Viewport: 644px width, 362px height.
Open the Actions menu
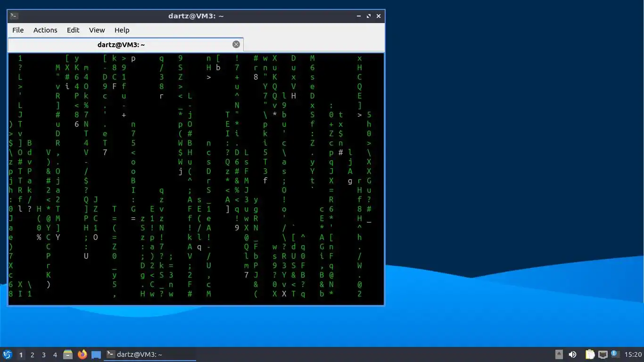pos(45,30)
